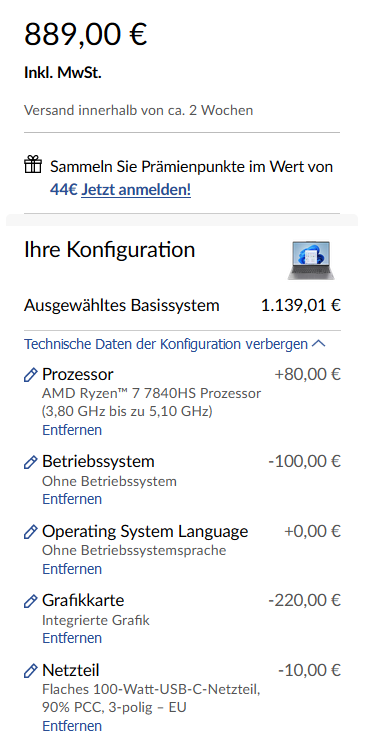Click the gift icon for Prämienpunkte
This screenshot has height=754, width=371.
pos(33,164)
